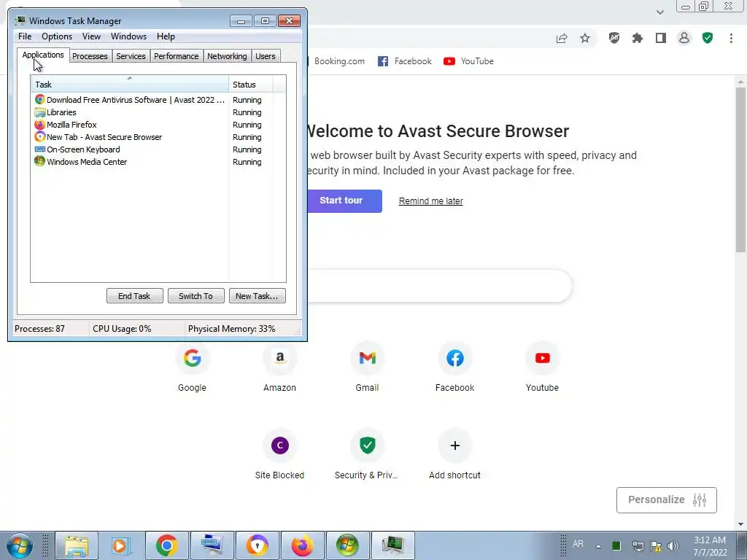Open the Avast adblock extension icon
Viewport: 747px width, 560px height.
(614, 38)
